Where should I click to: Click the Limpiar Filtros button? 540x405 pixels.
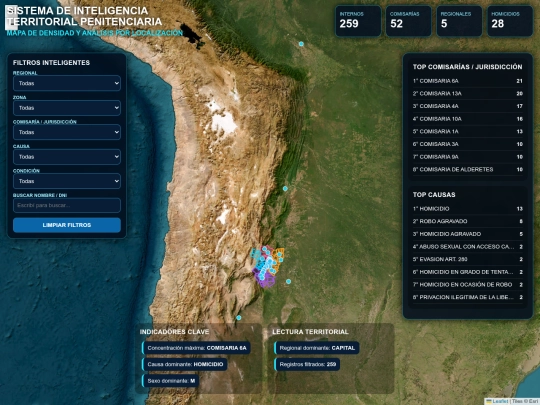[x=67, y=225]
